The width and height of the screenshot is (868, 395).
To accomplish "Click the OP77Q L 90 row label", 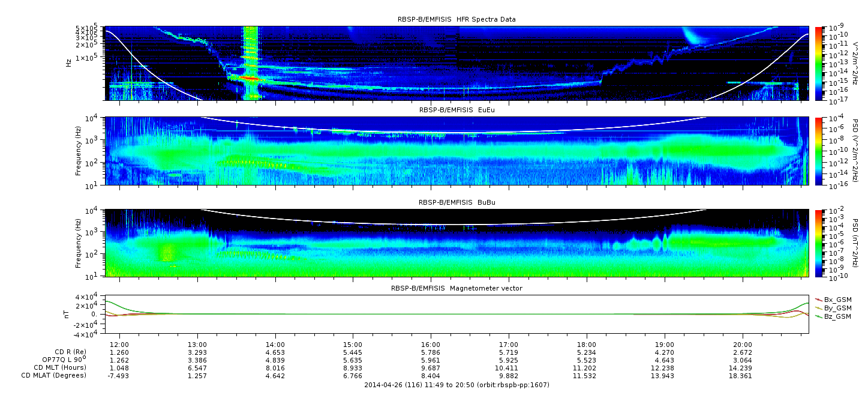I will pos(62,360).
